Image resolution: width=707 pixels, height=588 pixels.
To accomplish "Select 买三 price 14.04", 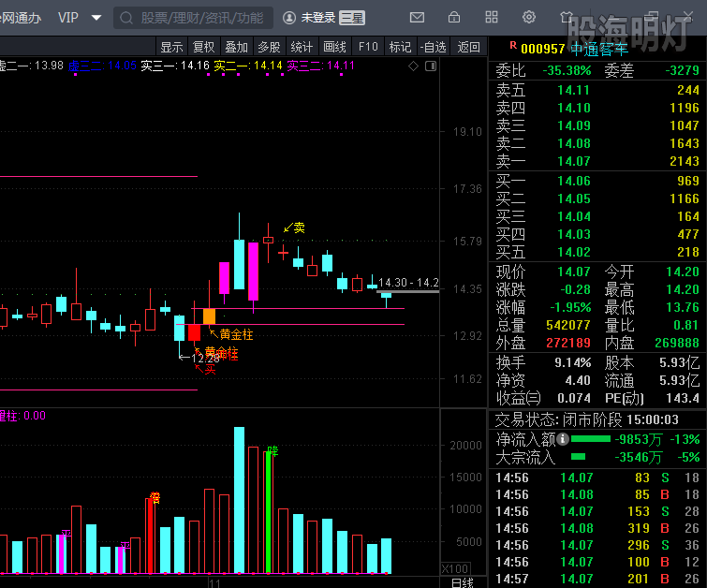I will 573,216.
